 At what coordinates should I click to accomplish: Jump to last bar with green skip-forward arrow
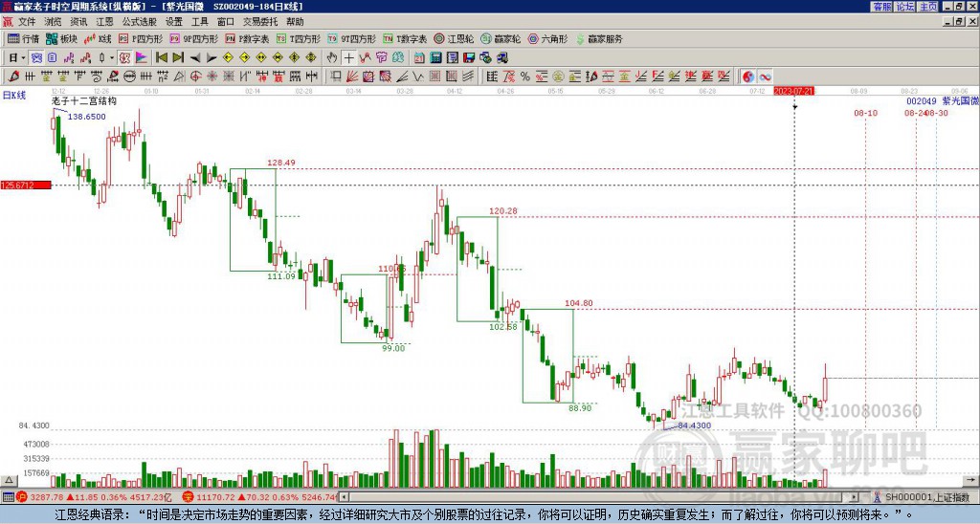click(178, 58)
